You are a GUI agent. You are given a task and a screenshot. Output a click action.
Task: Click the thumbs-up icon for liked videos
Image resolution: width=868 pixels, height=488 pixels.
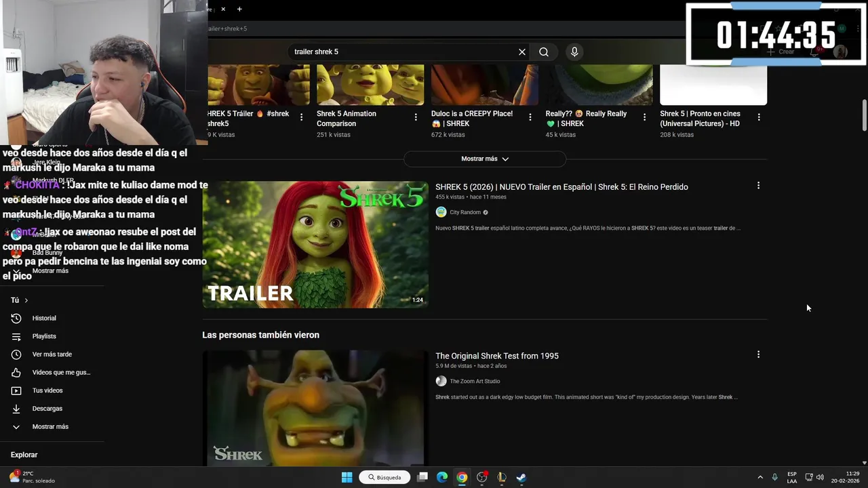pyautogui.click(x=16, y=372)
